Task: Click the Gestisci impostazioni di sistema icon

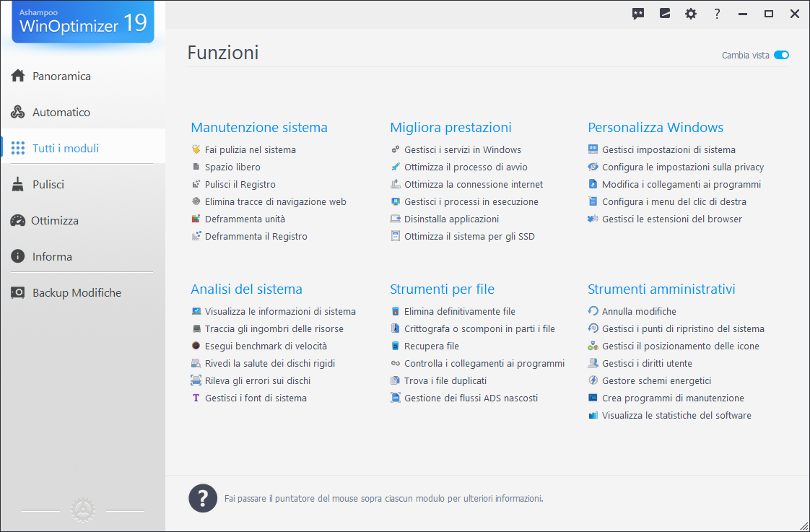Action: coord(593,150)
